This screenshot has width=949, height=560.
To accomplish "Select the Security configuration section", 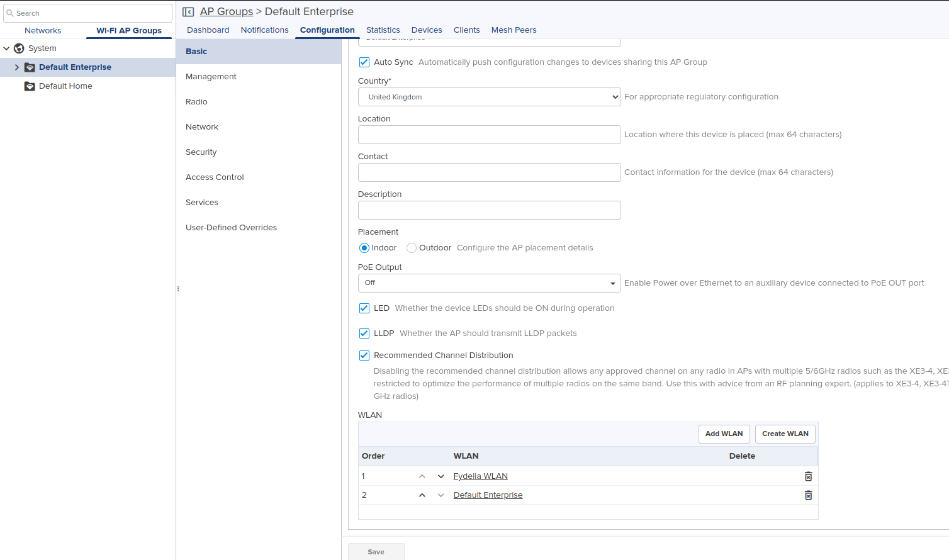I will pos(259,152).
